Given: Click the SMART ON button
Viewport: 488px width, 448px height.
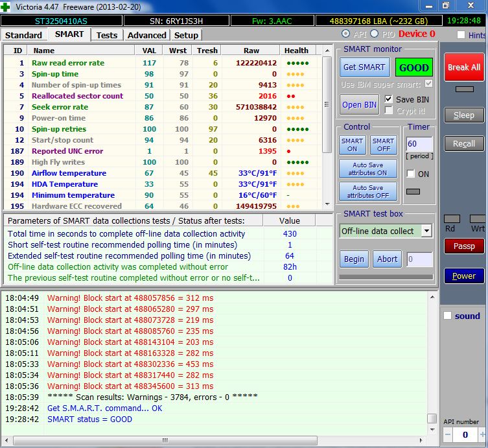Looking at the screenshot, I should [x=352, y=145].
